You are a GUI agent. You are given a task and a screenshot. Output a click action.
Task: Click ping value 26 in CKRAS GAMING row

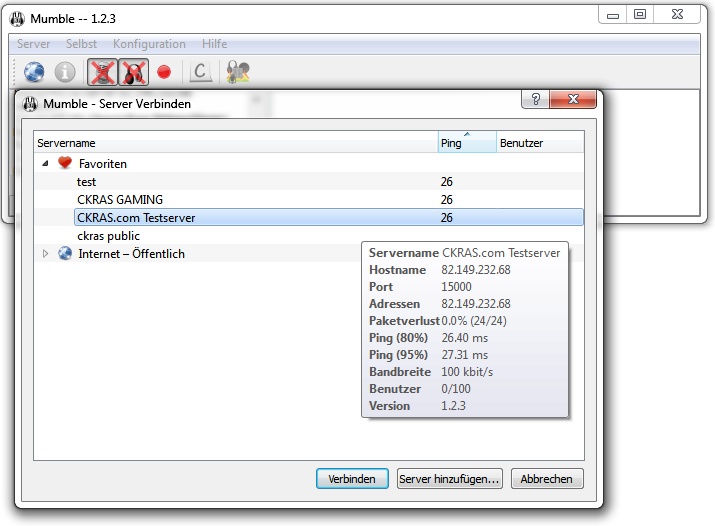pos(446,200)
